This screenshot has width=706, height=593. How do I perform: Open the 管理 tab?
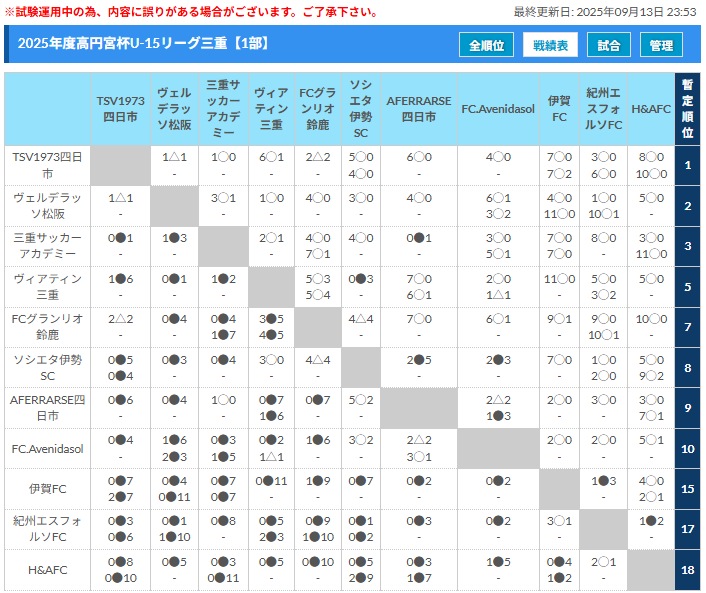pos(661,45)
